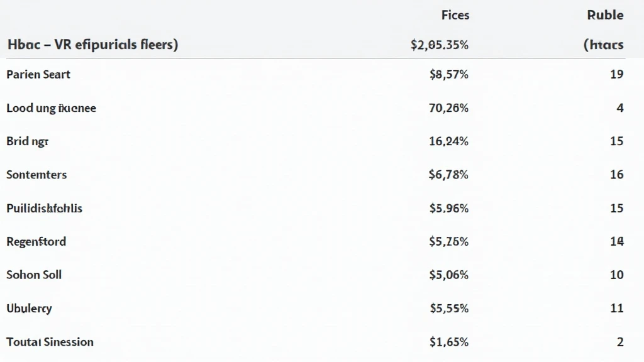The width and height of the screenshot is (644, 362).
Task: Click the Sohon Soll row label
Action: (34, 275)
